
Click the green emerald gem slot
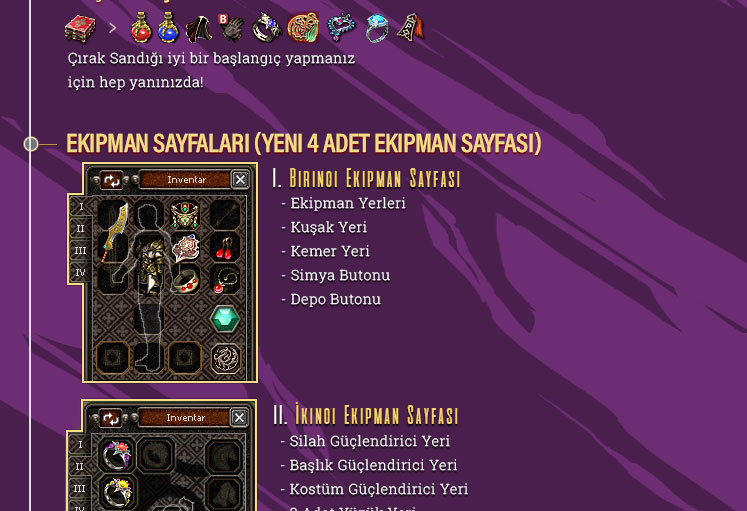225,319
